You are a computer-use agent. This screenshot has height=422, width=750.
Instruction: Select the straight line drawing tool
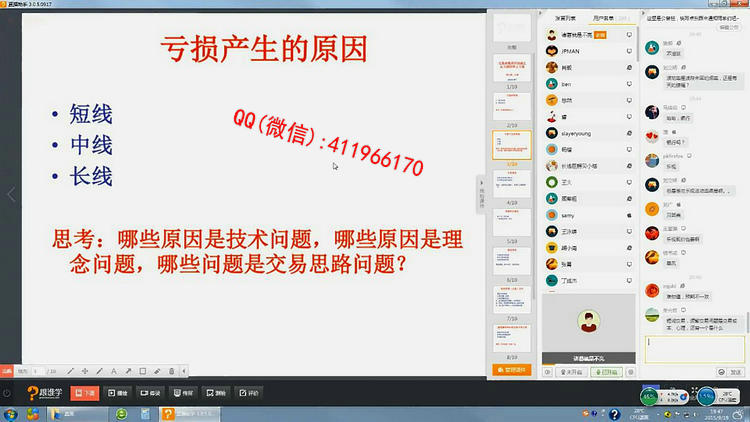point(70,371)
